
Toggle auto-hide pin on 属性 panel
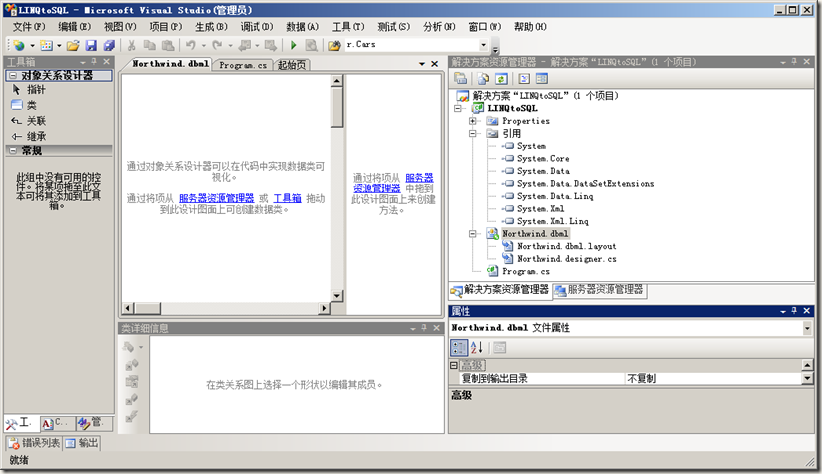coord(794,310)
